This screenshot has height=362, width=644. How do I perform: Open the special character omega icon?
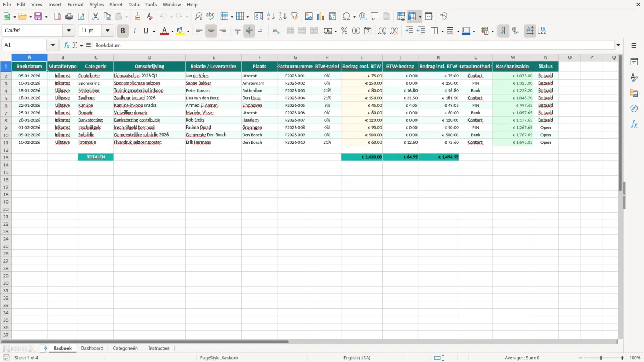[347, 17]
